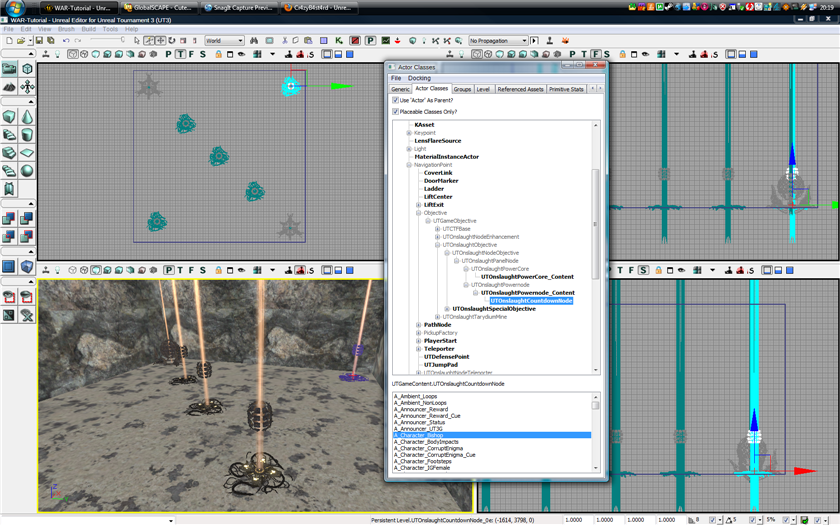Click orange fox icon in toolbar

(x=565, y=41)
